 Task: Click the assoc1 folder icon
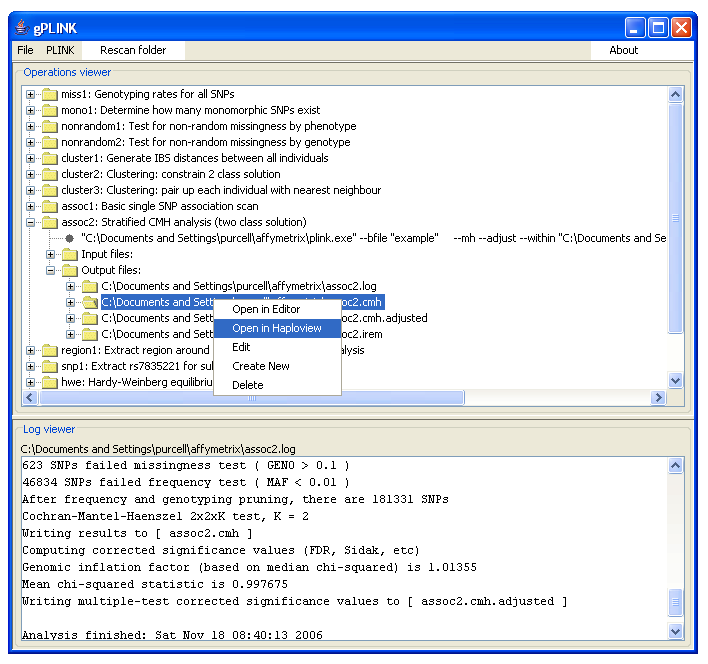tap(50, 206)
